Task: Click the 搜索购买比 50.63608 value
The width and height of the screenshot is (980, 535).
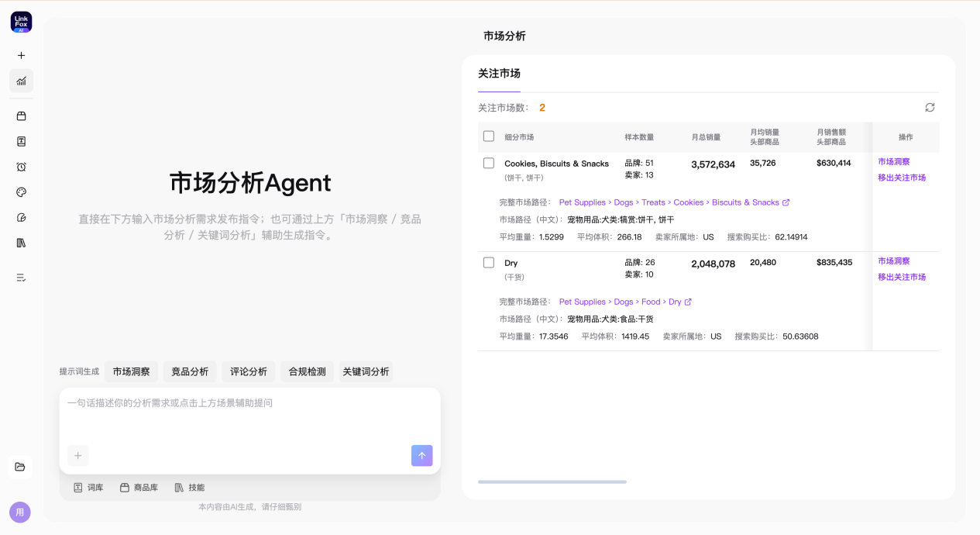Action: [800, 337]
